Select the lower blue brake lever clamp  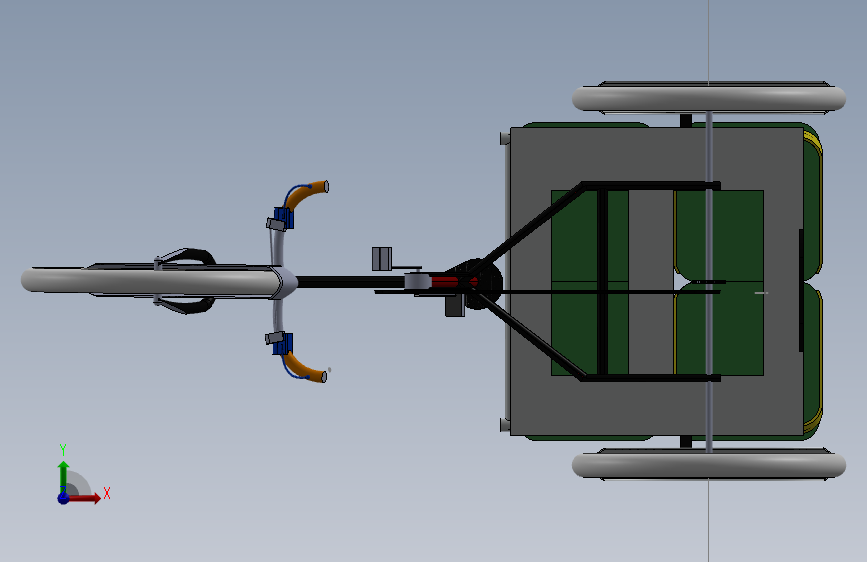[x=283, y=344]
